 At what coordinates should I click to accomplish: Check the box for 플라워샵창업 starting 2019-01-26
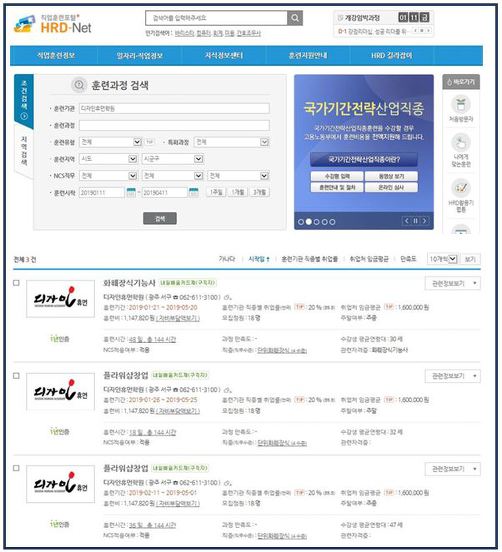(x=16, y=376)
